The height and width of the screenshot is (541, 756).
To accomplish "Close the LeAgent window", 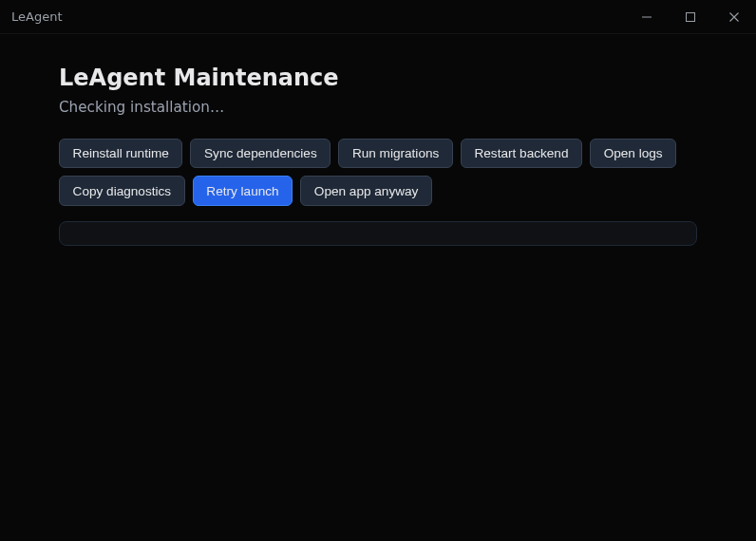I will [x=734, y=17].
